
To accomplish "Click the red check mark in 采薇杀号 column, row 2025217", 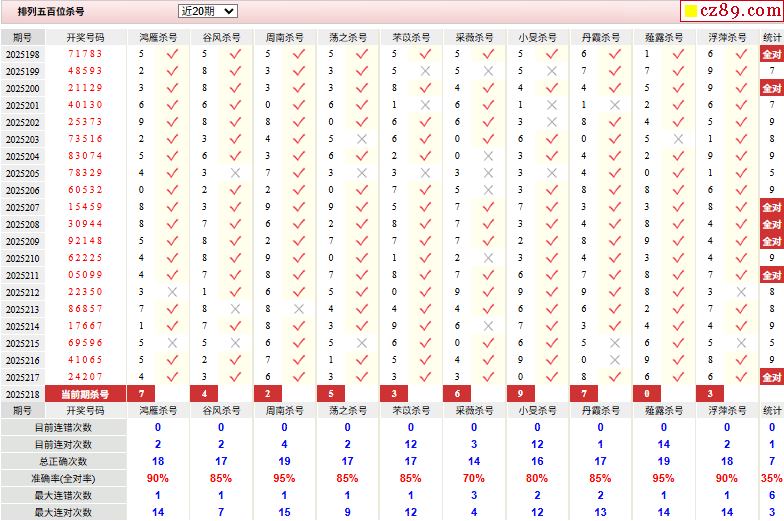I will 488,376.
